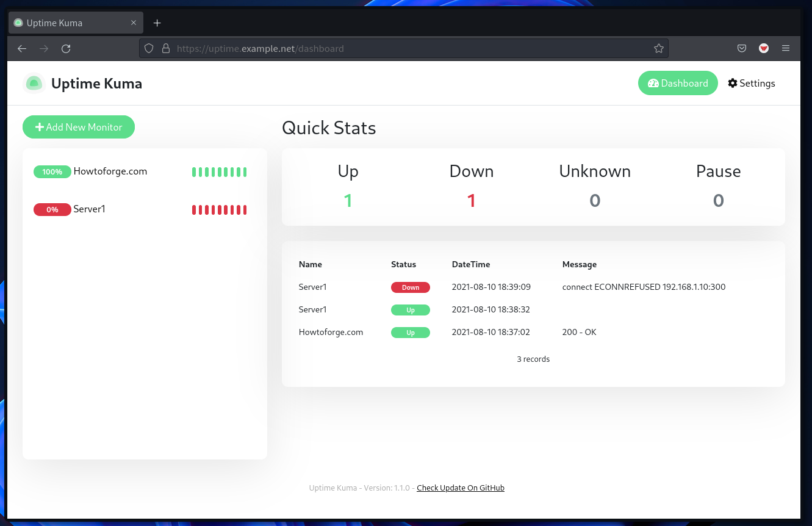Go back with the browser back arrow
Screen dimensions: 812x526
point(22,49)
